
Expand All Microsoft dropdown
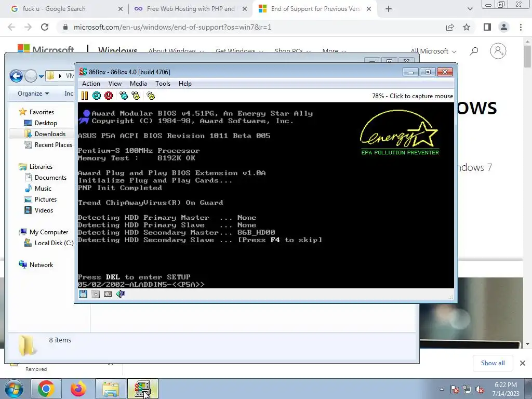(433, 51)
